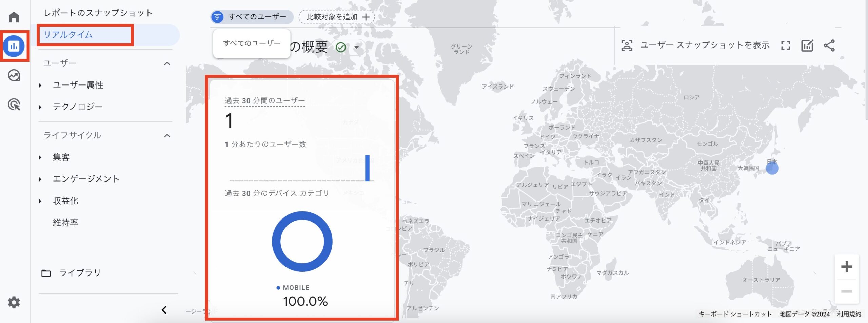868x323 pixels.
Task: Open Admin settings gear icon
Action: (14, 302)
